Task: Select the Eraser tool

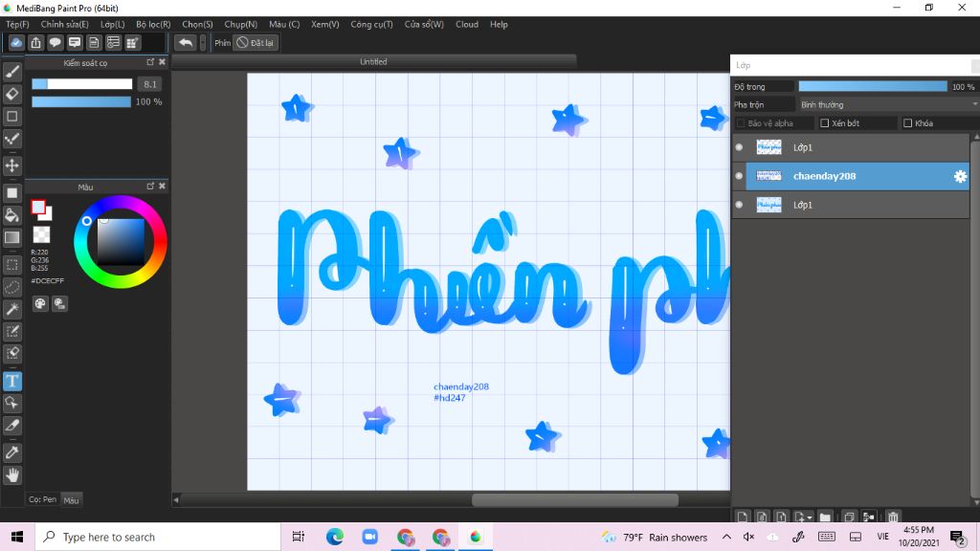Action: (x=11, y=94)
